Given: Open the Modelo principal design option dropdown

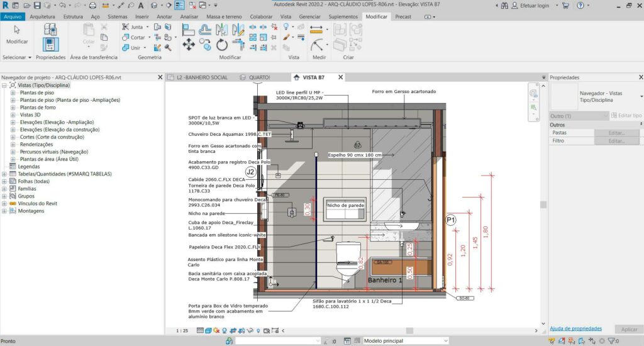Looking at the screenshot, I should tap(405, 341).
